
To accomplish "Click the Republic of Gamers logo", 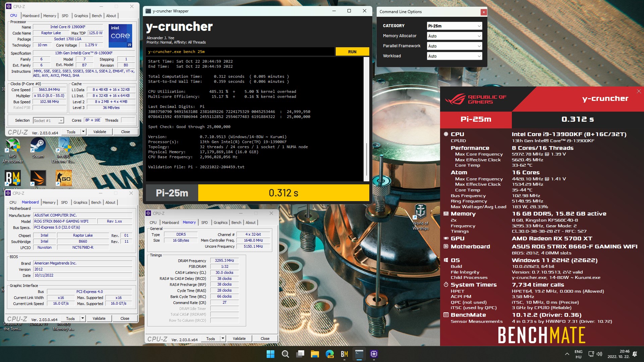I will pyautogui.click(x=476, y=99).
